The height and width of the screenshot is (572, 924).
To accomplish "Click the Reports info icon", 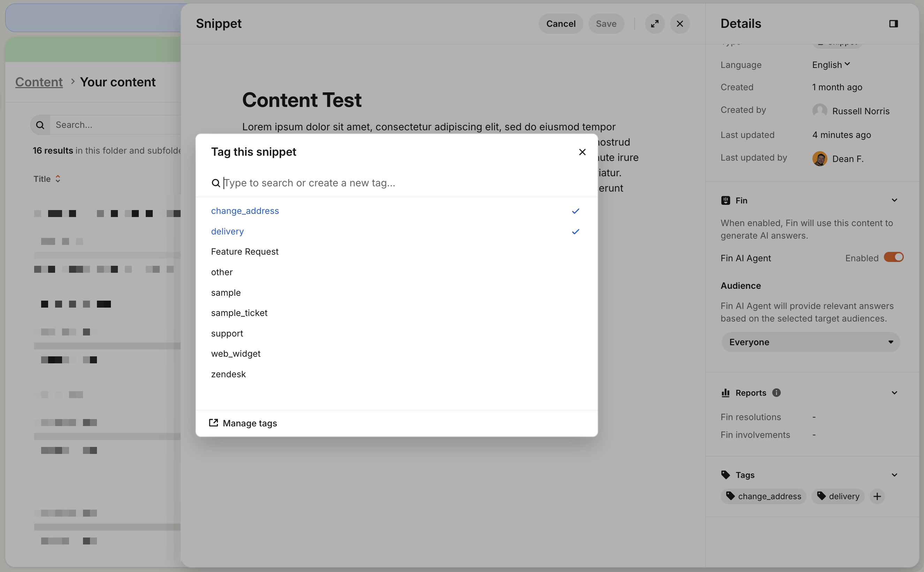I will (x=777, y=393).
